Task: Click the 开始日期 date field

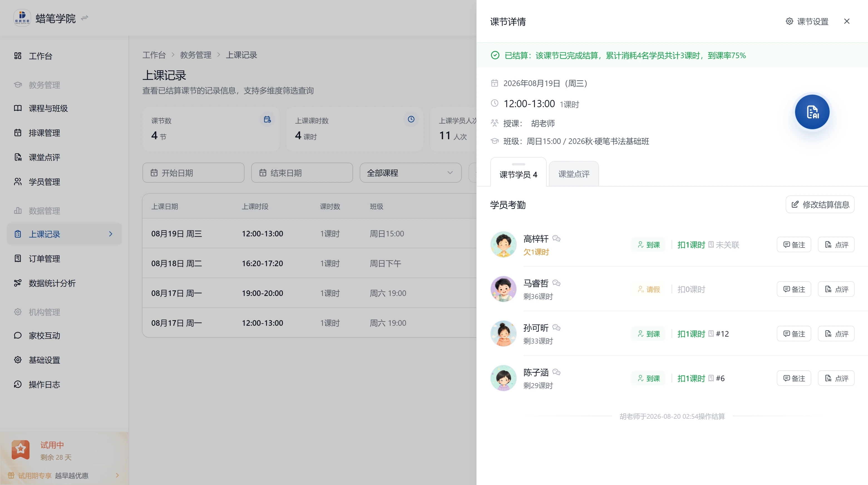Action: (193, 173)
